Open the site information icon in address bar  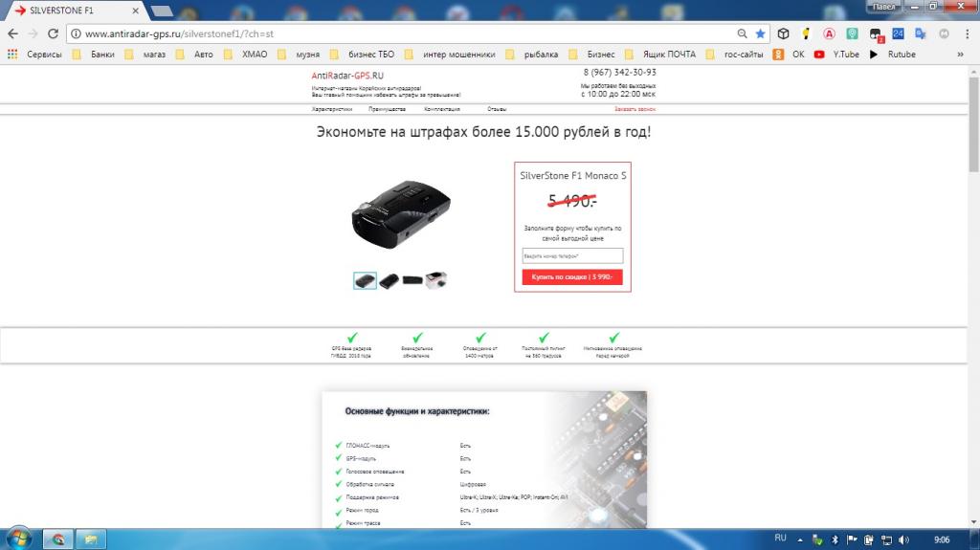coord(76,33)
